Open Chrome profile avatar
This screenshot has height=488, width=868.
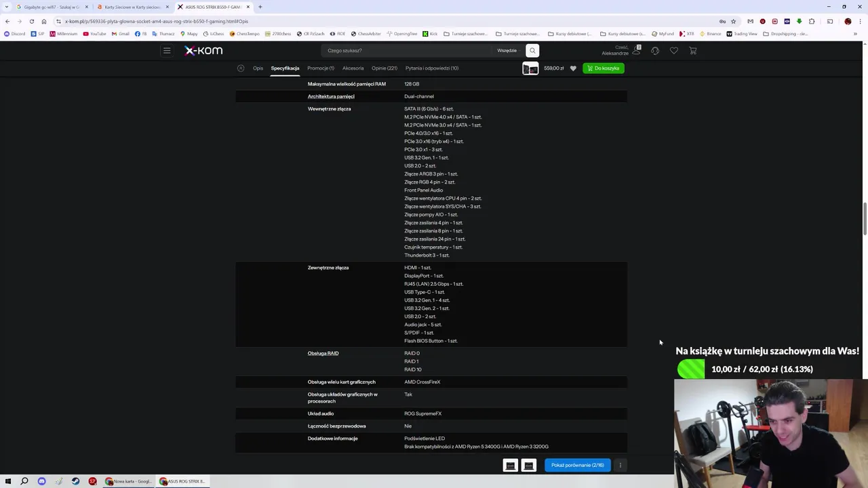pyautogui.click(x=848, y=21)
